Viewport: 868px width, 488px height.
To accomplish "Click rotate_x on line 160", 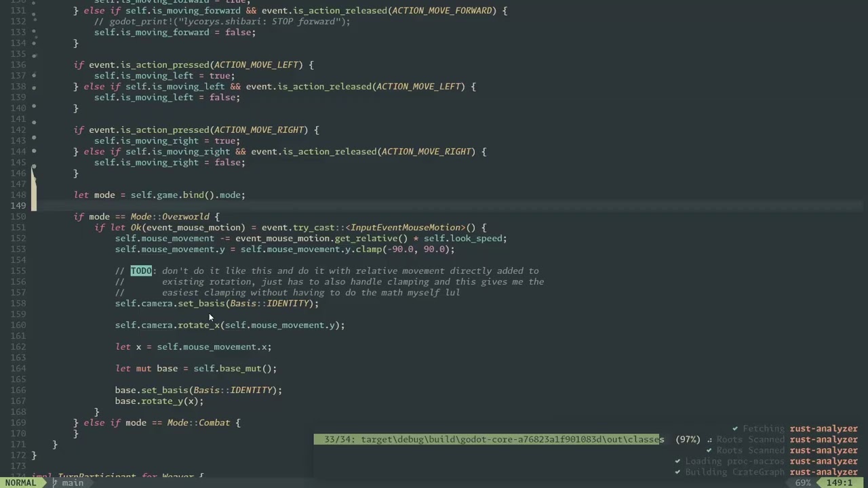I will [x=199, y=325].
